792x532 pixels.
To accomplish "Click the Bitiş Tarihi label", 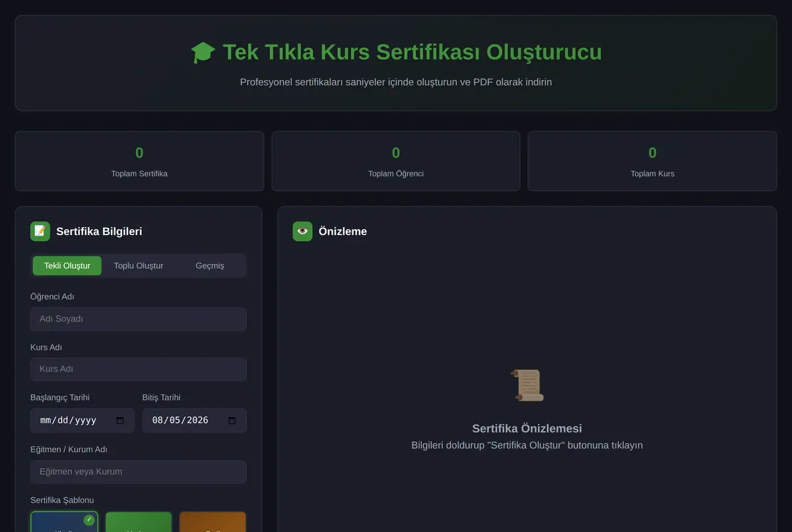I will 162,397.
